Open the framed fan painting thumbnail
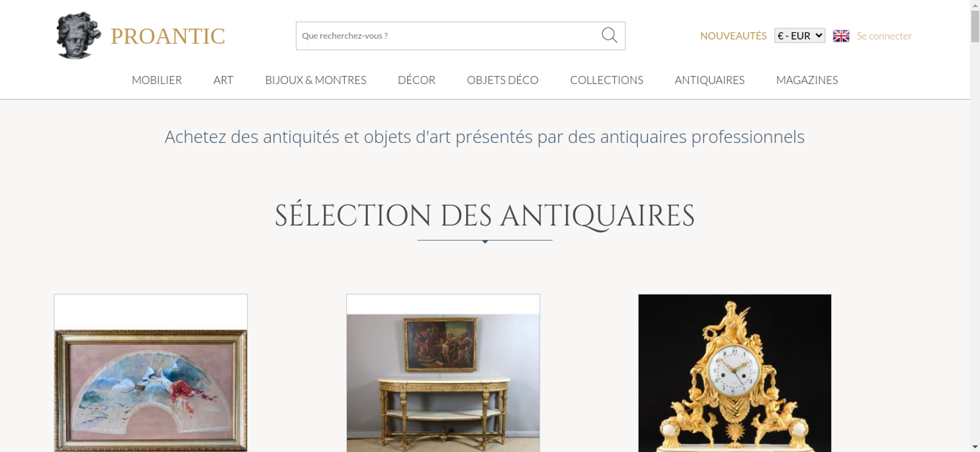 pos(150,373)
